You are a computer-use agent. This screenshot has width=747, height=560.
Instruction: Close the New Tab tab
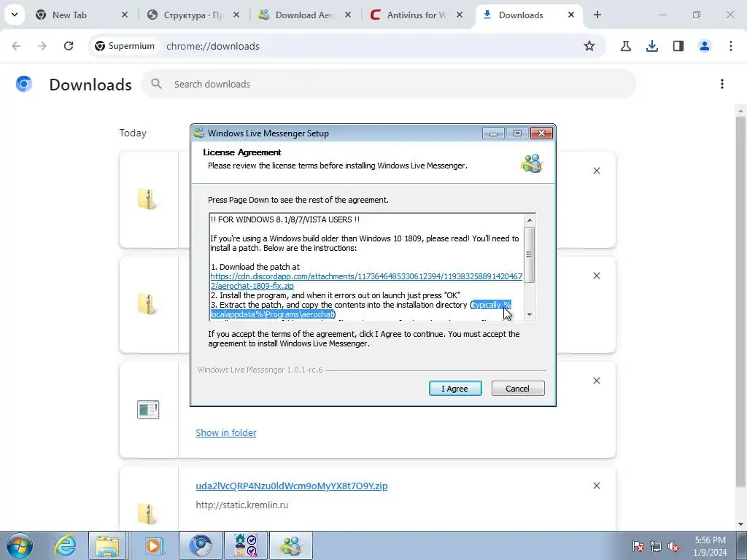124,15
